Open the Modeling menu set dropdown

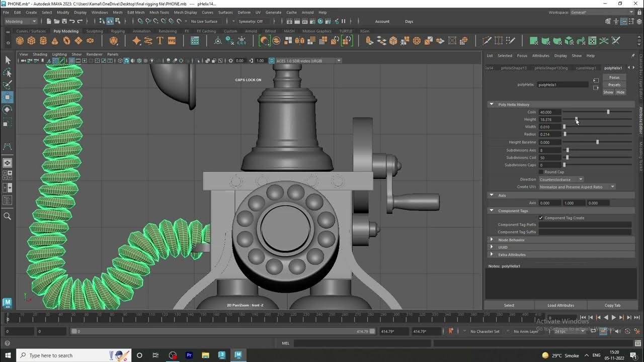click(20, 21)
